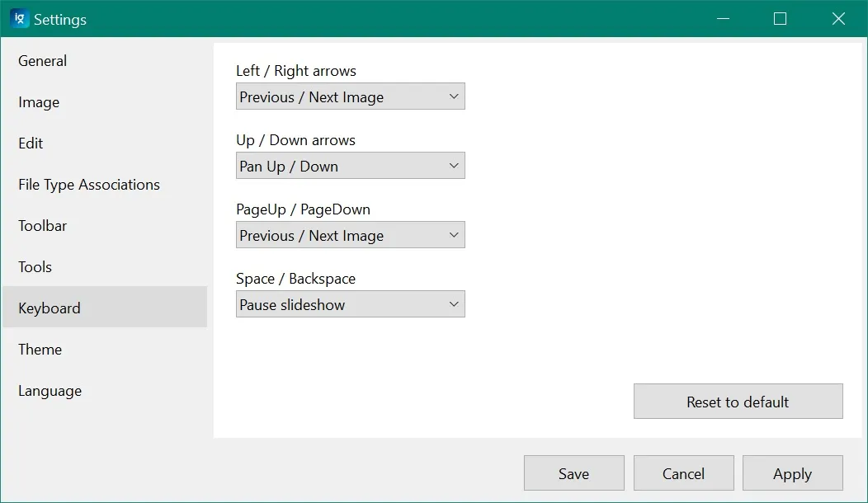Apply the keyboard settings
The width and height of the screenshot is (868, 503).
(793, 473)
